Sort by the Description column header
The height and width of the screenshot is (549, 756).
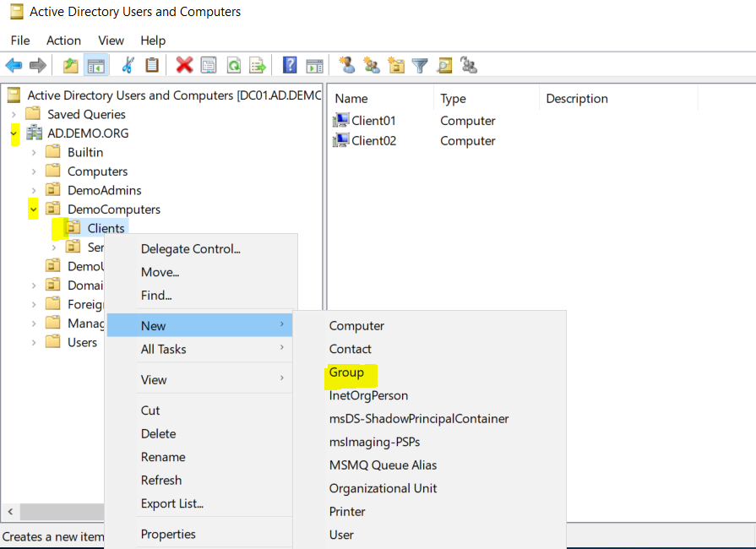[x=618, y=98]
